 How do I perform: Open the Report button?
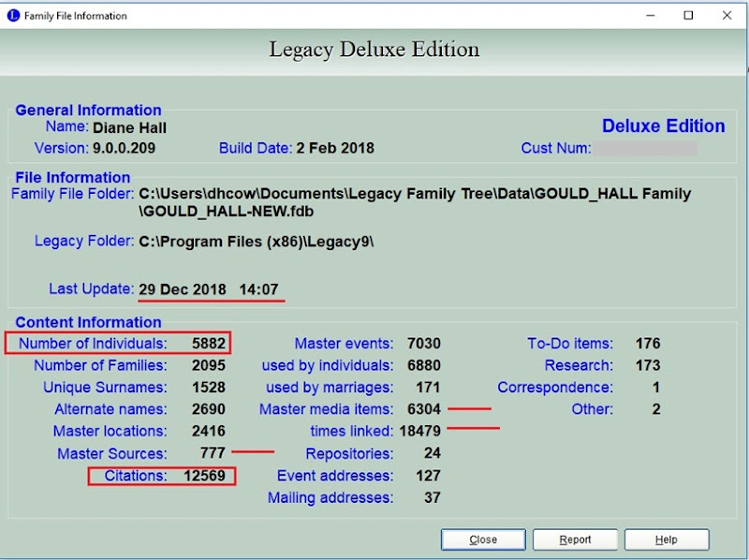click(575, 539)
